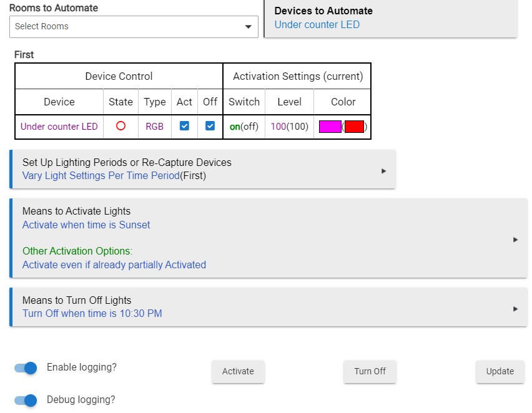532x413 pixels.
Task: Click the Activate button
Action: [x=238, y=372]
